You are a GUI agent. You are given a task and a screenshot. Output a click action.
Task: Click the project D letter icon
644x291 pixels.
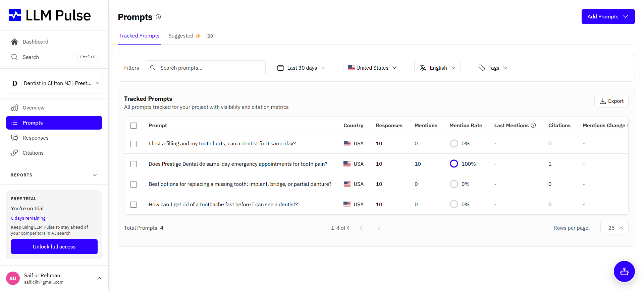(15, 83)
